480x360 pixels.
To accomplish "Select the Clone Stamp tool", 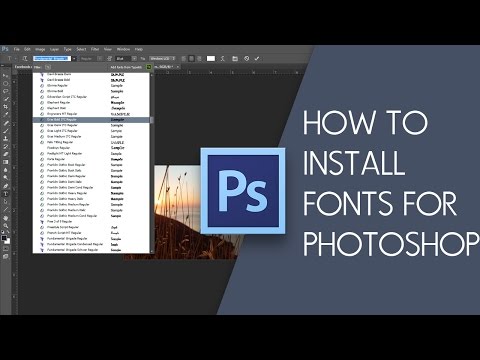I will click(6, 139).
